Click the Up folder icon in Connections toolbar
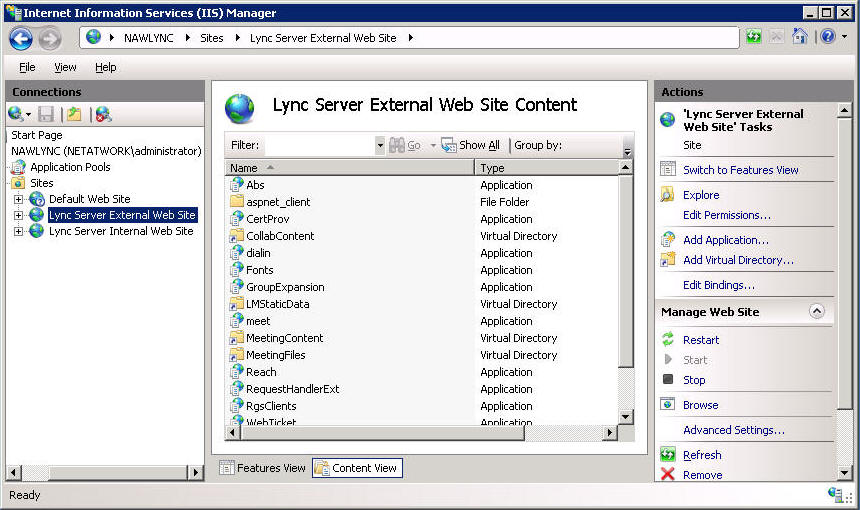The height and width of the screenshot is (510, 860). click(x=74, y=114)
